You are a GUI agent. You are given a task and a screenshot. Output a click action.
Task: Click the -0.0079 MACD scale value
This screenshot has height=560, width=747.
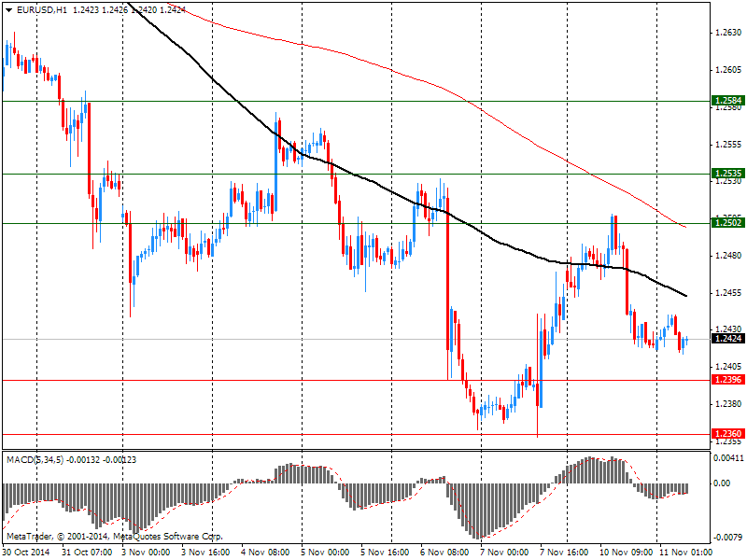coord(728,538)
